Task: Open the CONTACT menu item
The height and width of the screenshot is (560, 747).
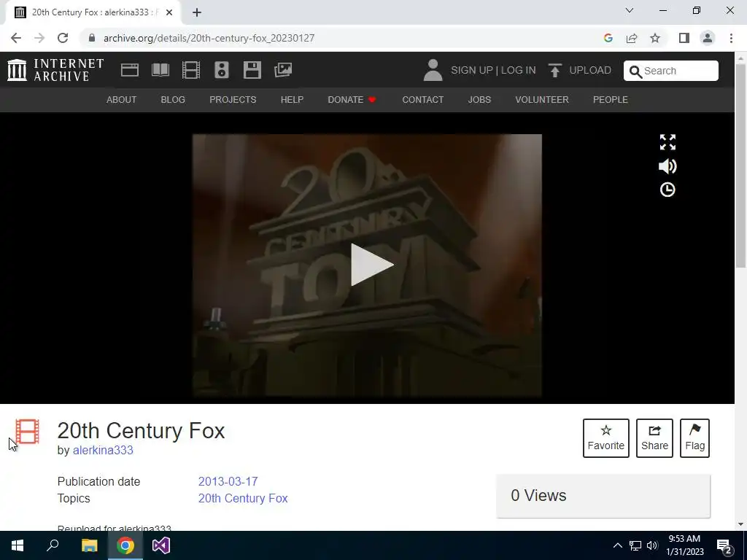Action: point(423,99)
